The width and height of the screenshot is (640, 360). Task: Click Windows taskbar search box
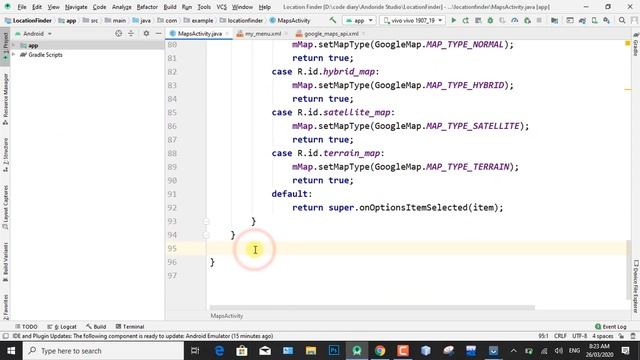(104, 351)
